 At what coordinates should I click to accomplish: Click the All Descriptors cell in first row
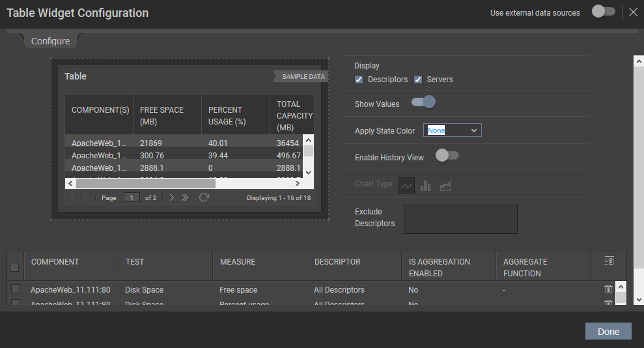(x=339, y=289)
